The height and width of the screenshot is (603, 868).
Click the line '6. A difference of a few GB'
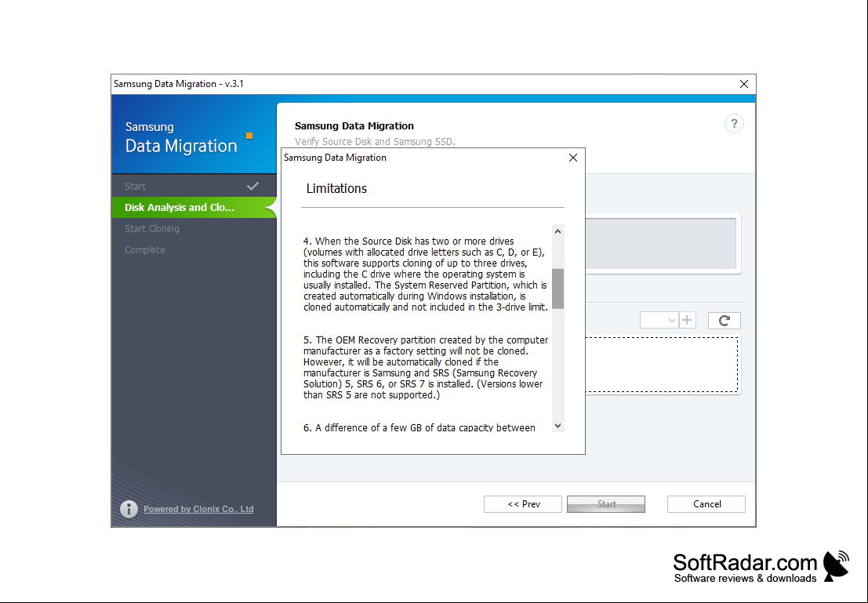(x=419, y=427)
